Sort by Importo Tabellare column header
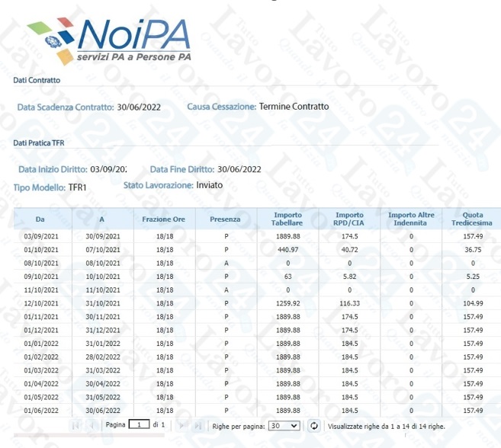 click(288, 219)
